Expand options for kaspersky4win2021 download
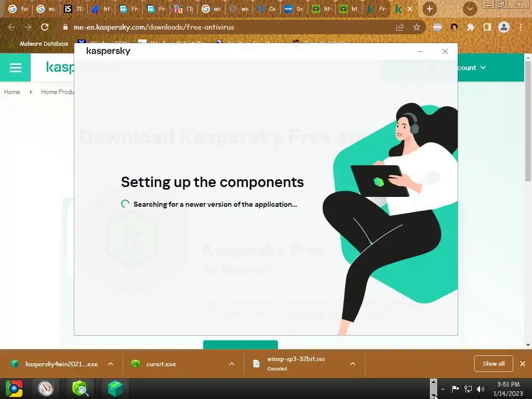Image resolution: width=532 pixels, height=399 pixels. (x=111, y=364)
